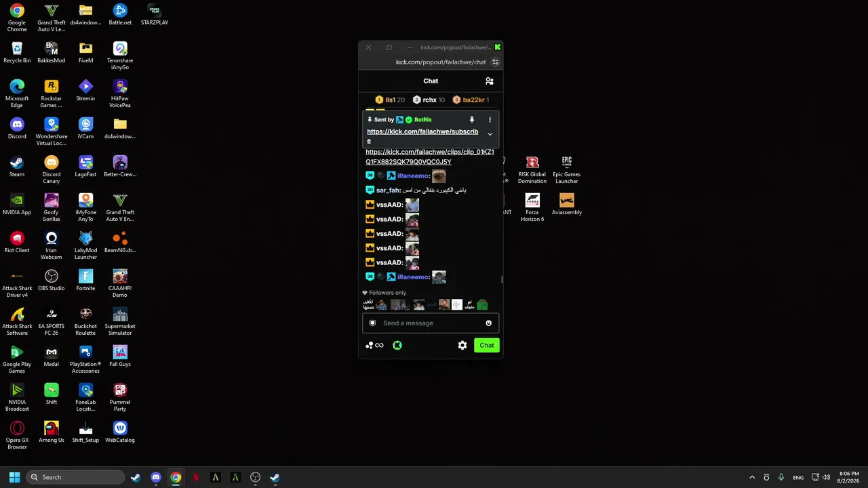The height and width of the screenshot is (488, 868).
Task: Open the failachwe clips link in chat
Action: [430, 157]
